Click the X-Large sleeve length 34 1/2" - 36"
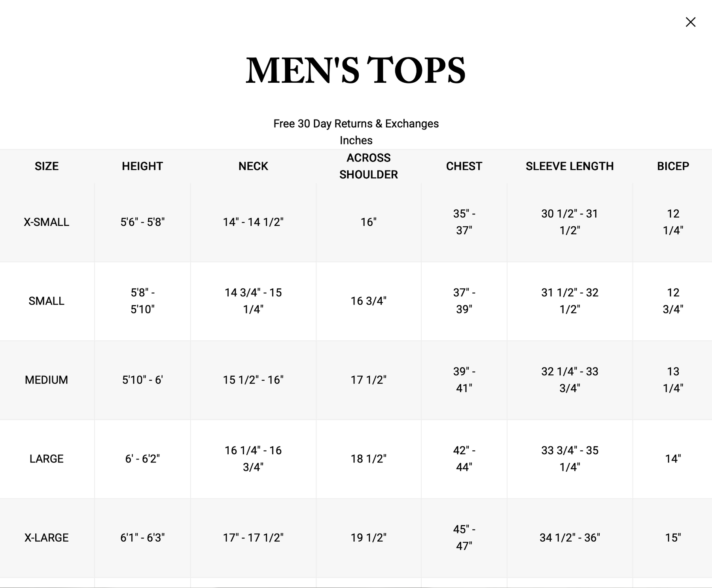Image resolution: width=712 pixels, height=588 pixels. coord(570,538)
